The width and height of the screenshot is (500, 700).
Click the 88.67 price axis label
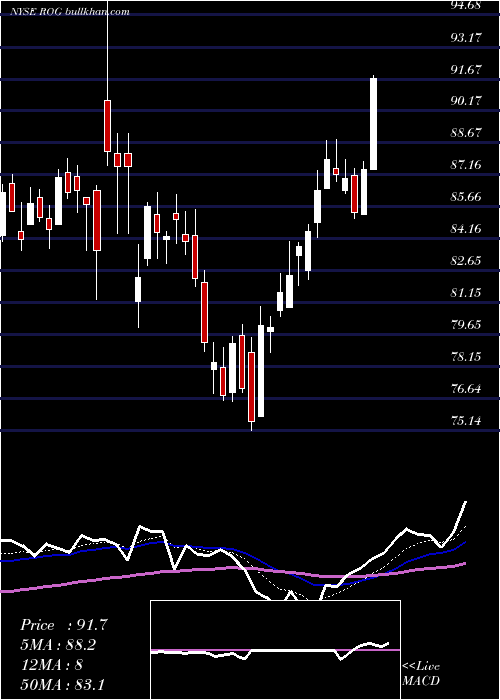[467, 133]
